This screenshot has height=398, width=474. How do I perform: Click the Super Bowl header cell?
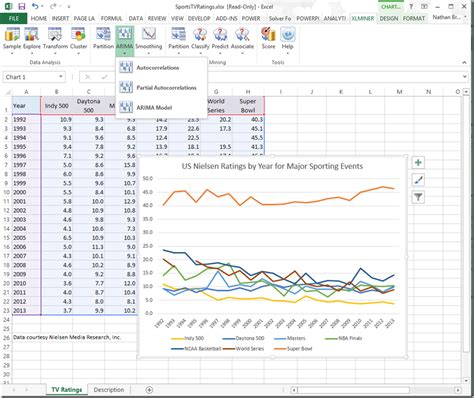248,106
